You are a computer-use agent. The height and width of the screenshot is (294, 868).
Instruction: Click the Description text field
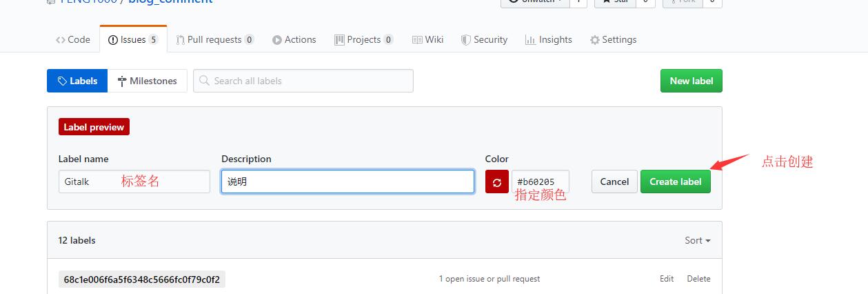point(347,182)
